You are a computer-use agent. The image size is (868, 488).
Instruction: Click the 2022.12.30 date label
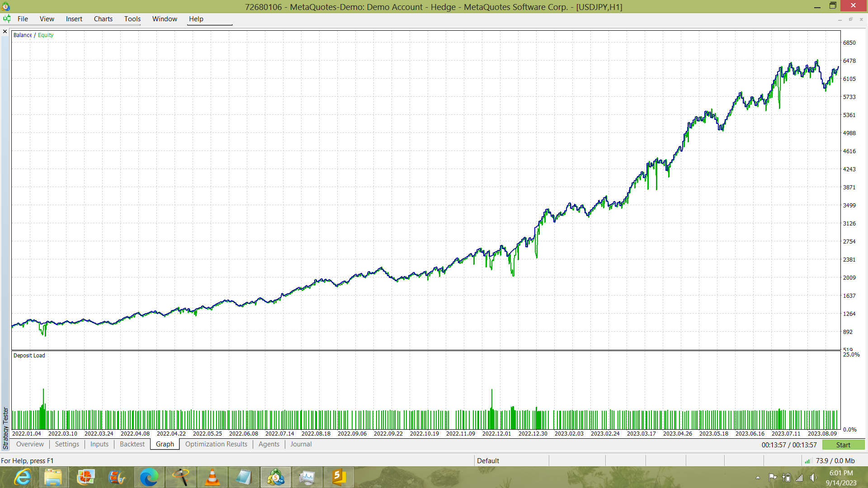[x=533, y=434]
